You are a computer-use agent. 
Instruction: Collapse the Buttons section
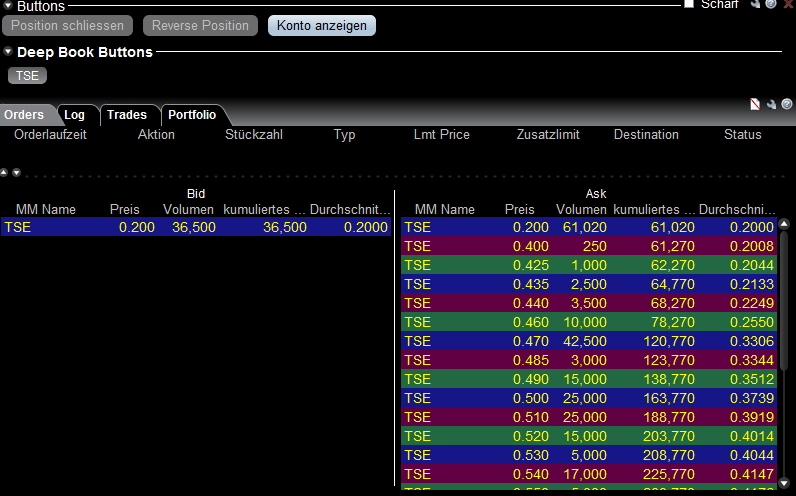[8, 6]
